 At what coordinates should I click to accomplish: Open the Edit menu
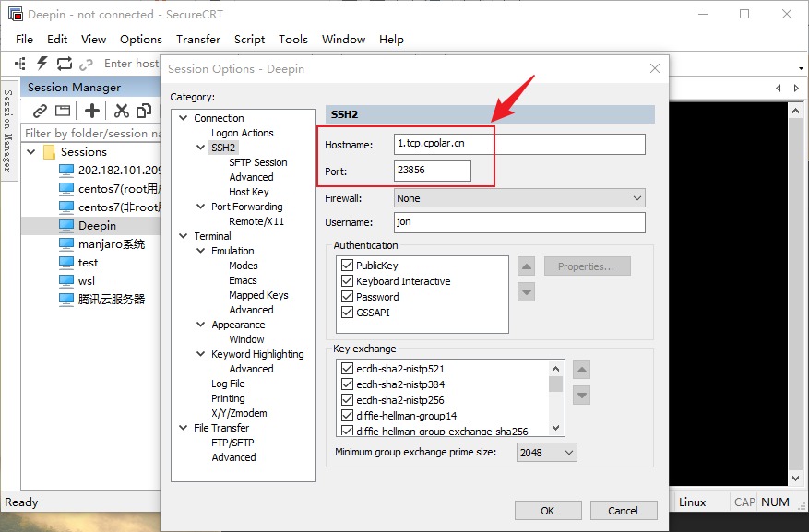click(x=57, y=39)
